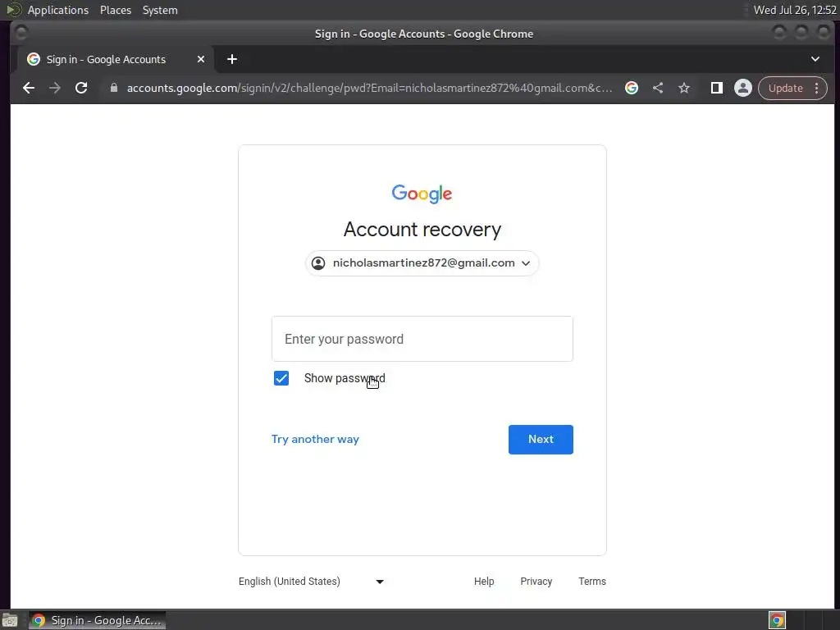The height and width of the screenshot is (630, 840).
Task: Uncheck the Show password checkbox
Action: [x=281, y=378]
